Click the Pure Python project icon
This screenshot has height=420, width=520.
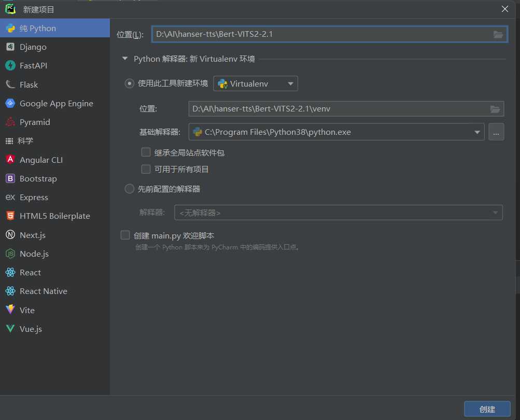(10, 28)
